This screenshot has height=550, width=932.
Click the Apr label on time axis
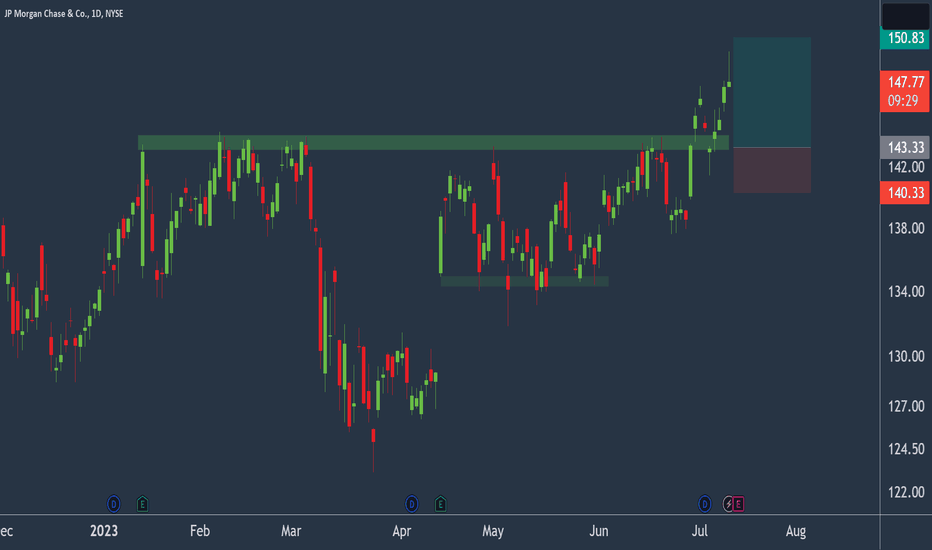(402, 531)
